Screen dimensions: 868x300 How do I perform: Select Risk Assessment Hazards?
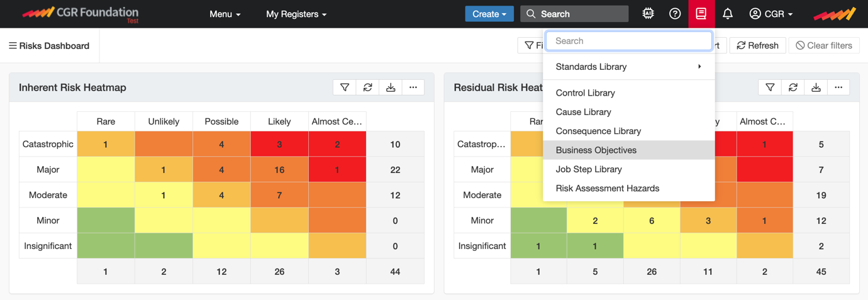(x=629, y=188)
